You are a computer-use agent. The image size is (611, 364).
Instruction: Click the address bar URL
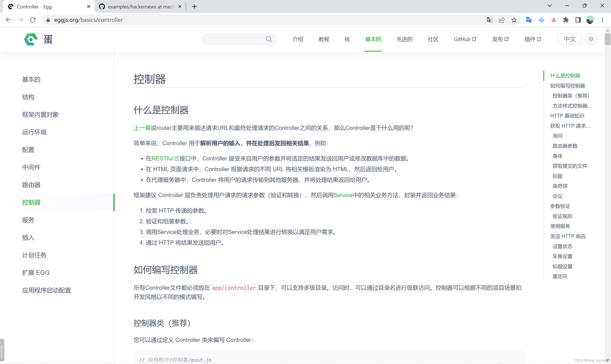(88, 20)
